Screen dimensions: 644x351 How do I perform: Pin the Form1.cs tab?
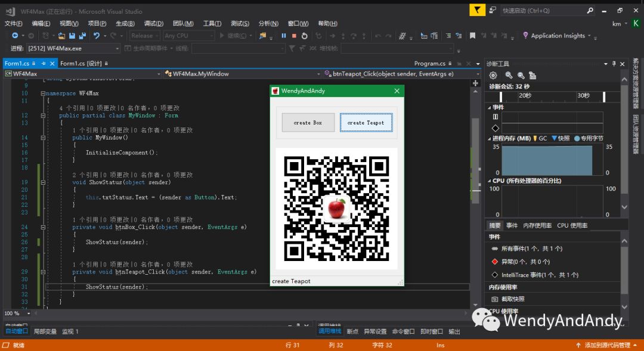(43, 63)
